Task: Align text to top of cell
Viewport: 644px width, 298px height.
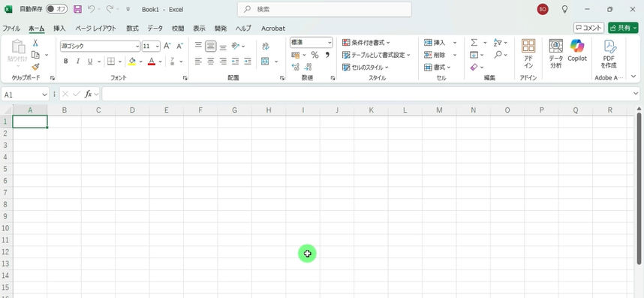Action: 198,46
